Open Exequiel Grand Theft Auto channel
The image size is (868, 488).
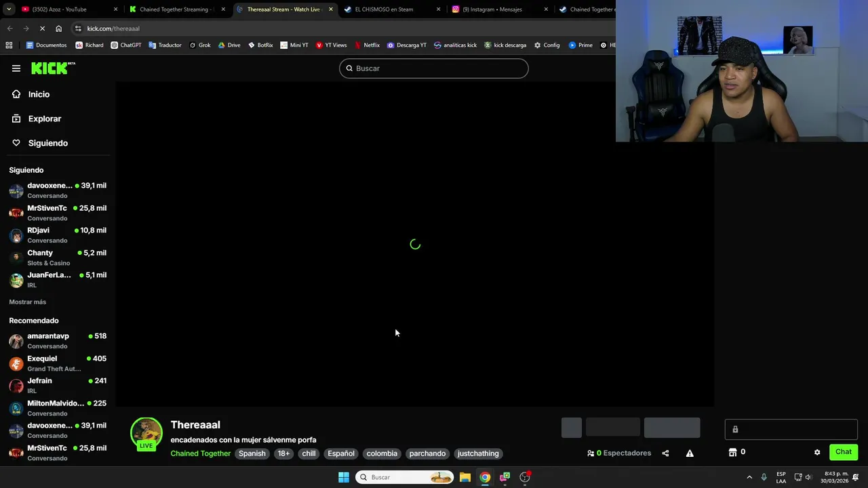[x=58, y=363]
